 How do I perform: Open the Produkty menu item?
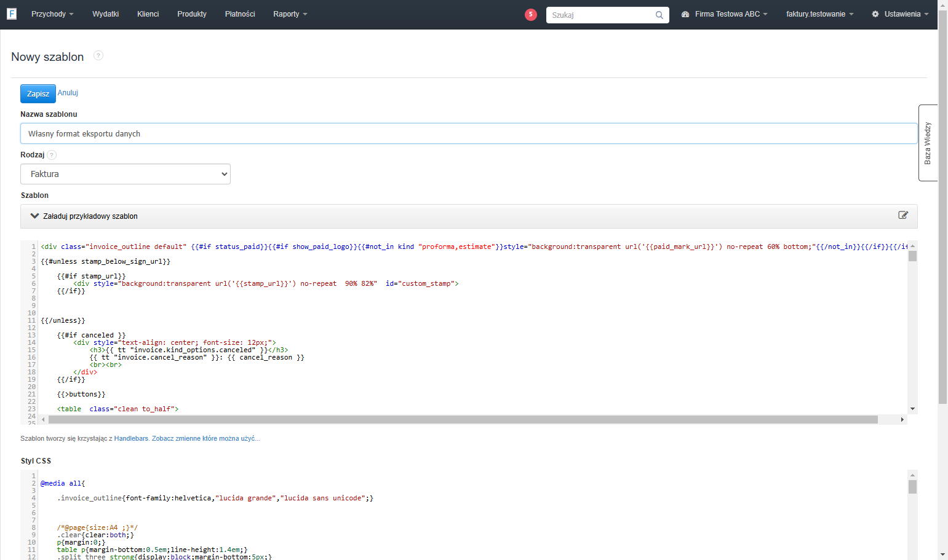(192, 14)
